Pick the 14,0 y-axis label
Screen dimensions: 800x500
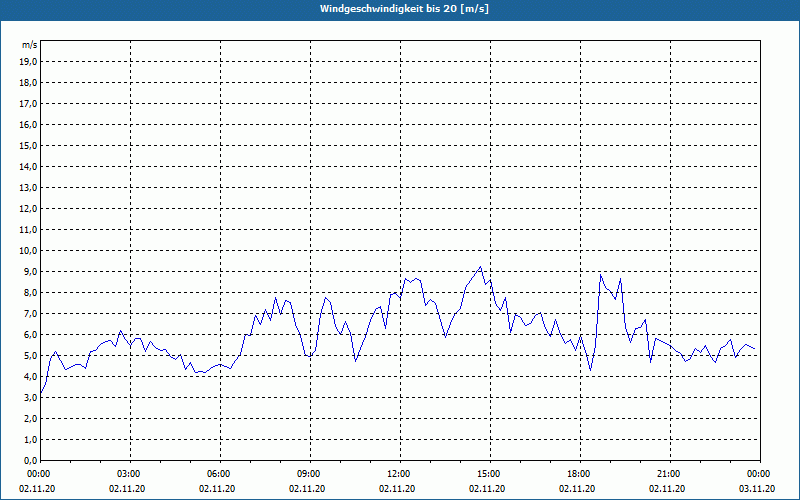click(28, 166)
